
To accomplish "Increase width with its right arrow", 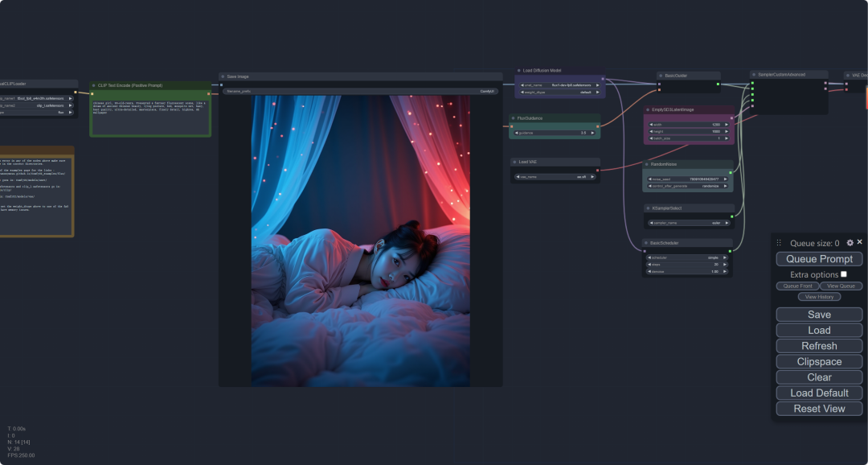I will point(727,125).
